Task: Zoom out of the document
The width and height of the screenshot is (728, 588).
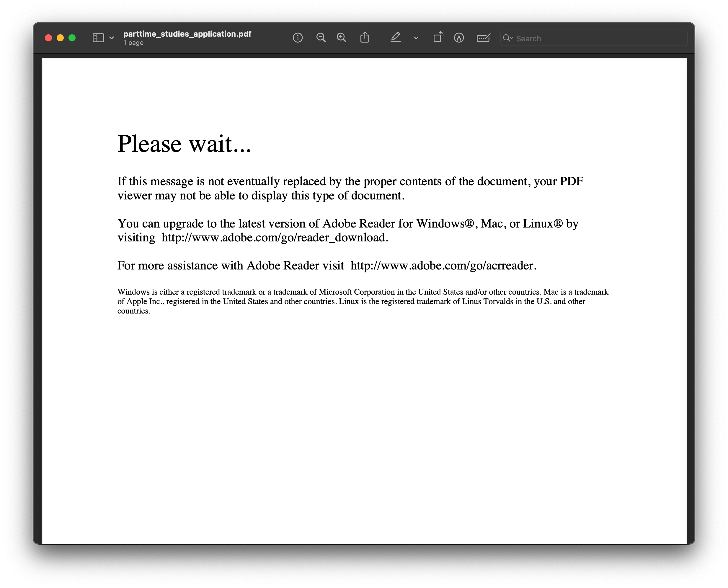Action: click(x=321, y=38)
